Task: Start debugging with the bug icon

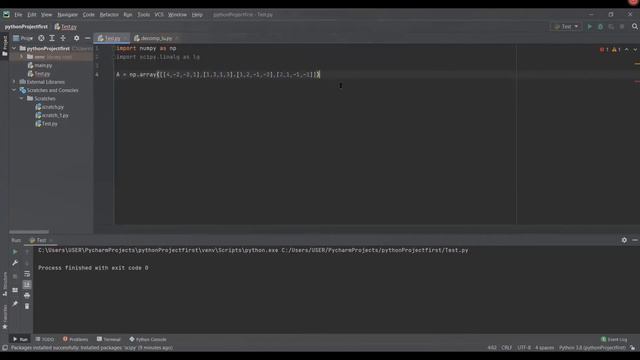Action: click(x=600, y=27)
